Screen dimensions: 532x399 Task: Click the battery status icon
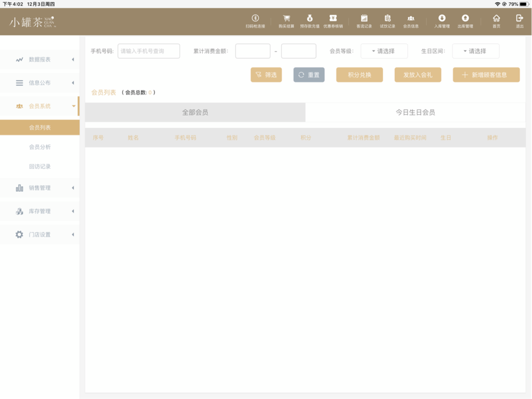coord(524,4)
